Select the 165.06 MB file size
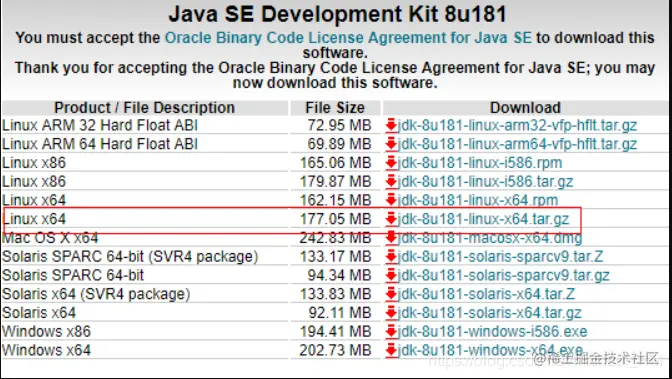 [336, 163]
